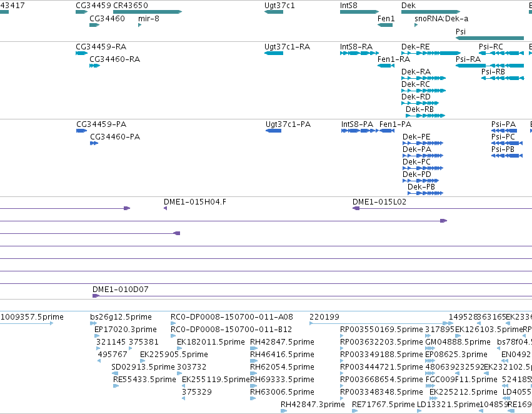Open the IntS8-RA transcript label
The width and height of the screenshot is (532, 414).
click(x=356, y=46)
